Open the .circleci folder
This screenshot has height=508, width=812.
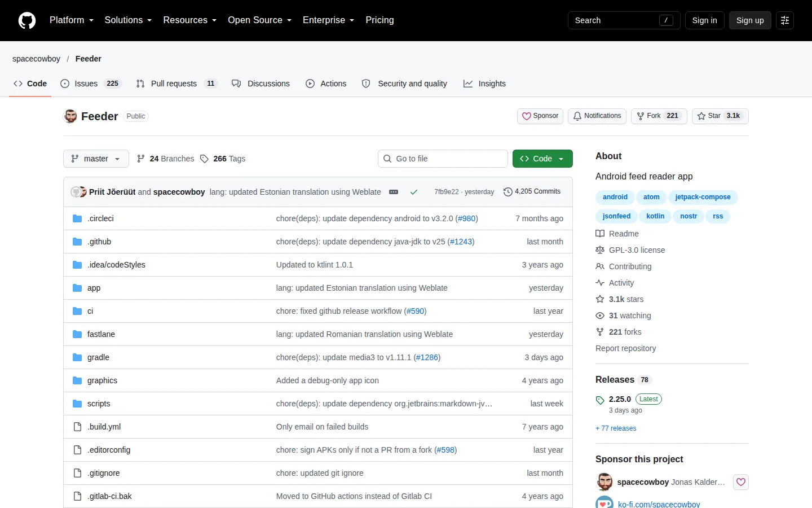coord(100,218)
